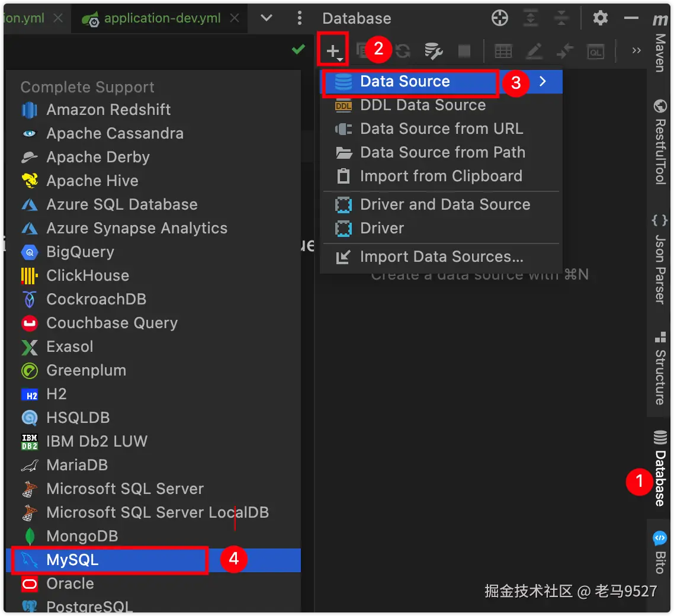Select Azure Synapse Analytics entry
Viewport: 674px width, 616px height.
click(x=153, y=228)
